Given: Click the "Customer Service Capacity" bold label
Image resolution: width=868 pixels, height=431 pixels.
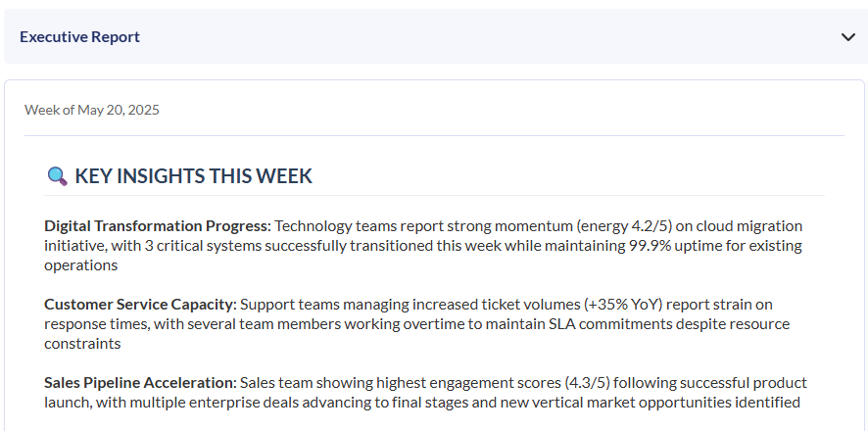Looking at the screenshot, I should [139, 304].
